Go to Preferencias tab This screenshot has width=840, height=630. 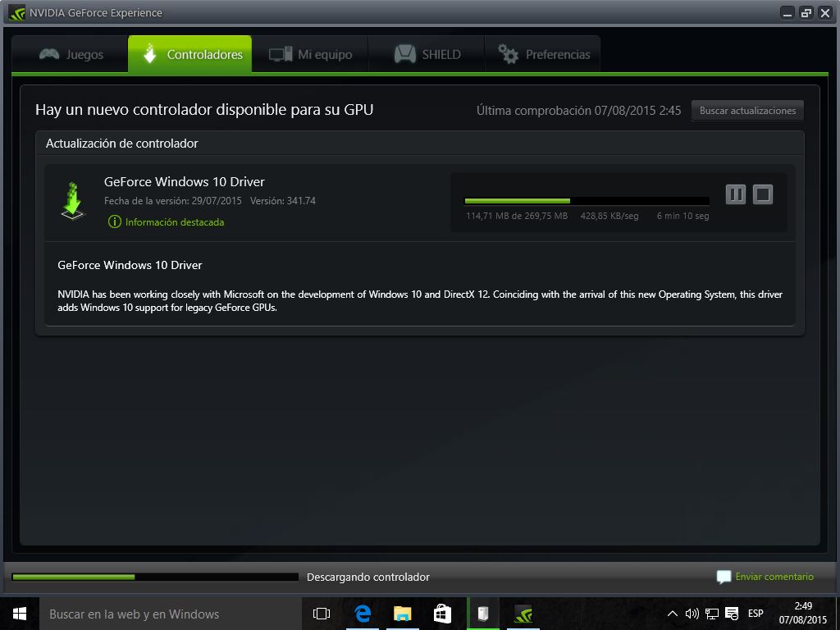543,54
